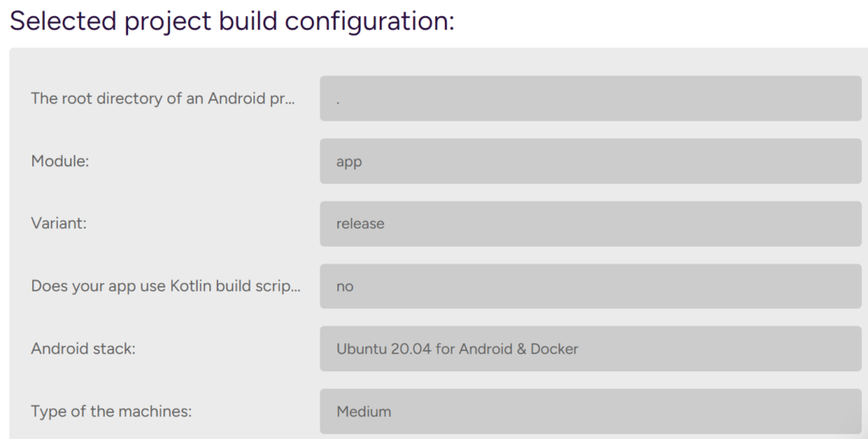Click the 'Ubuntu 20.04 for Android & Docker' text
868x439 pixels.
click(457, 348)
